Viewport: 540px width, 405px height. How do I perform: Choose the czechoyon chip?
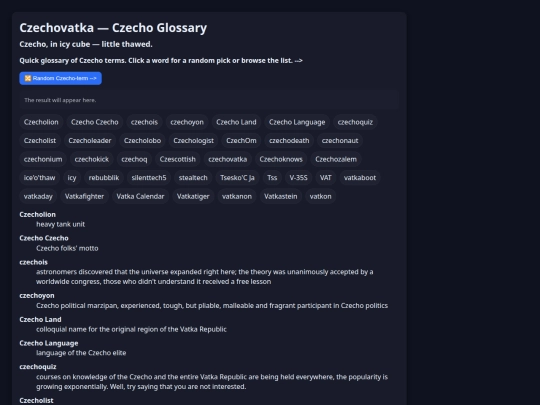tap(187, 122)
